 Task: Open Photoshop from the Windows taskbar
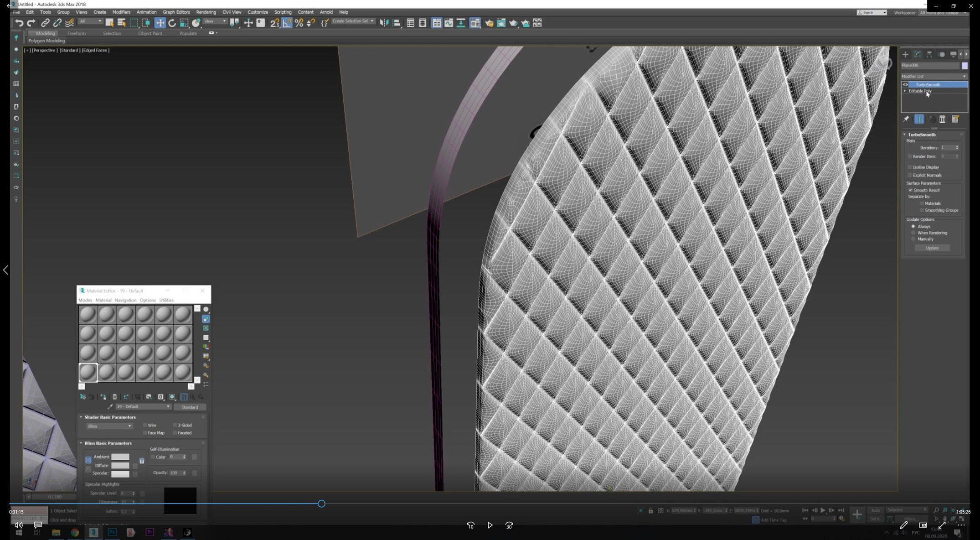112,532
